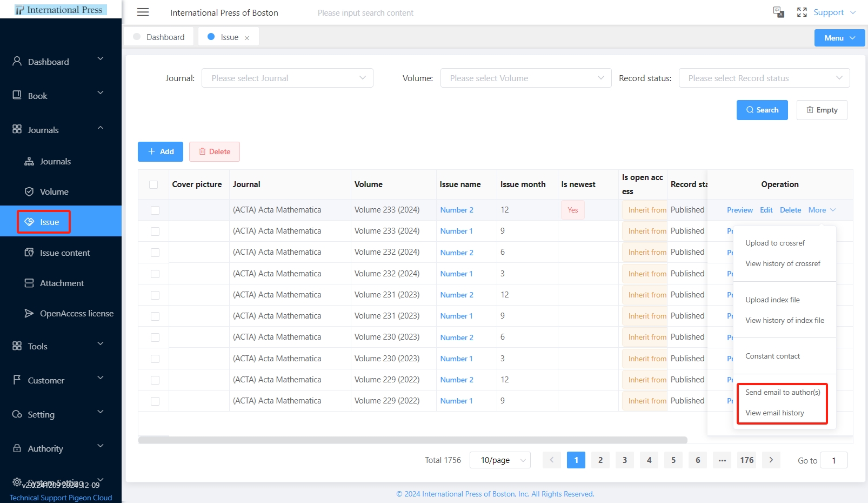The width and height of the screenshot is (868, 503).
Task: Open the Journal select dropdown
Action: pyautogui.click(x=288, y=78)
